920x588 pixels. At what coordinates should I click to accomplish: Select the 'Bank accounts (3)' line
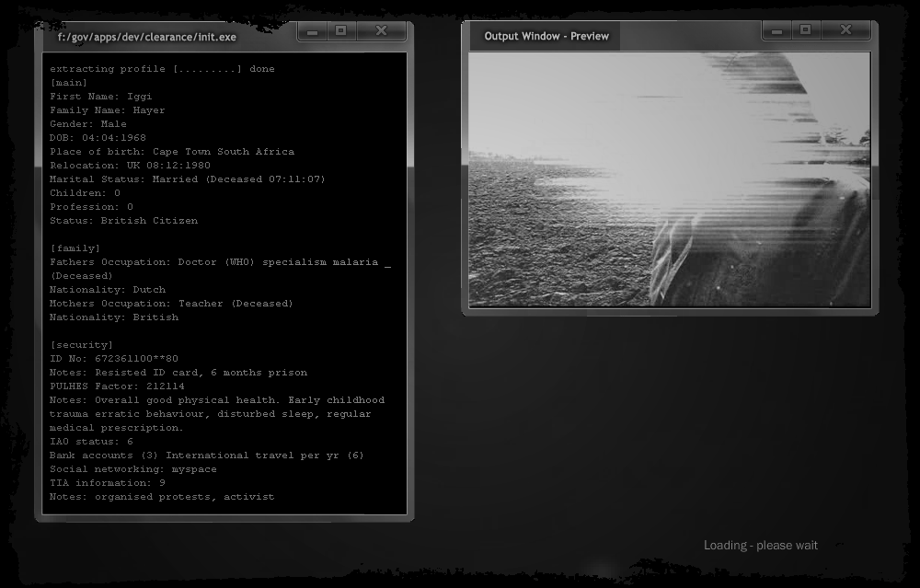(206, 455)
